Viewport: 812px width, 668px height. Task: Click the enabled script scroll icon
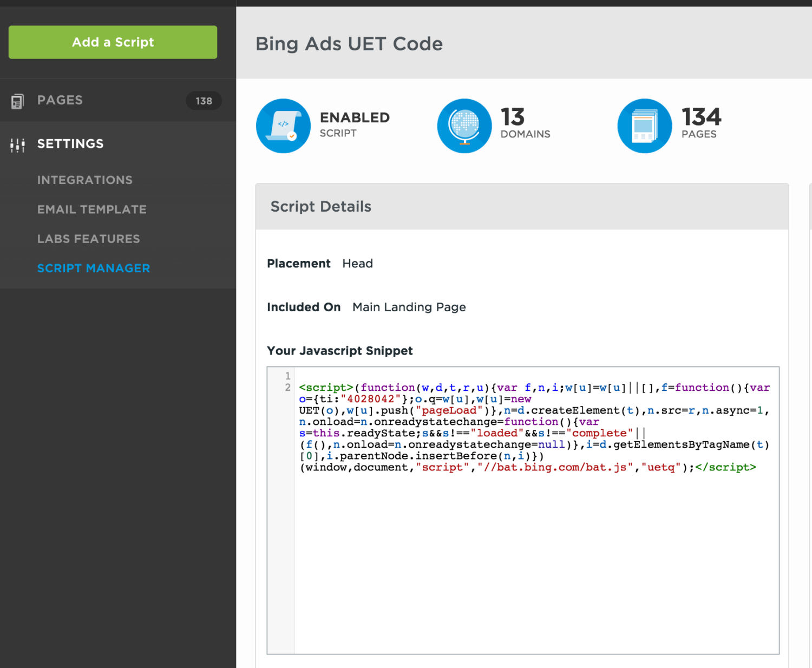click(x=283, y=126)
